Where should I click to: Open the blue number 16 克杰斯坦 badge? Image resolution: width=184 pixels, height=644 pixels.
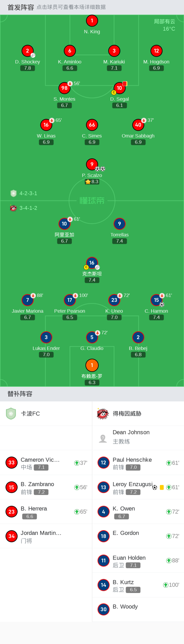(92, 263)
